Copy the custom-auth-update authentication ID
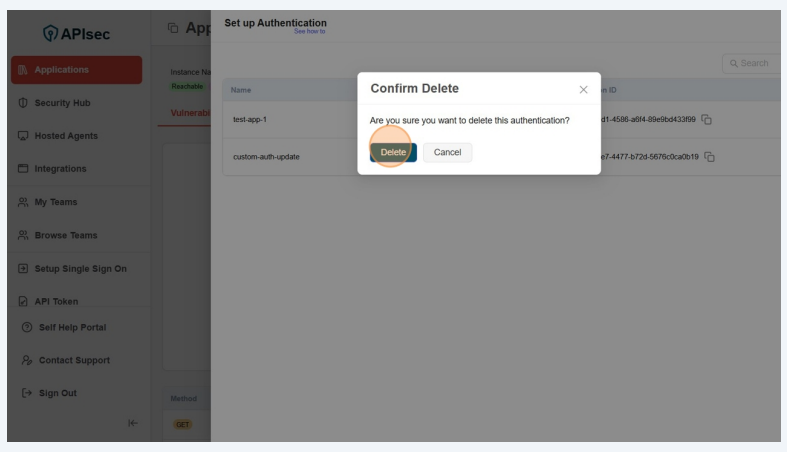This screenshot has width=787, height=452. [709, 157]
